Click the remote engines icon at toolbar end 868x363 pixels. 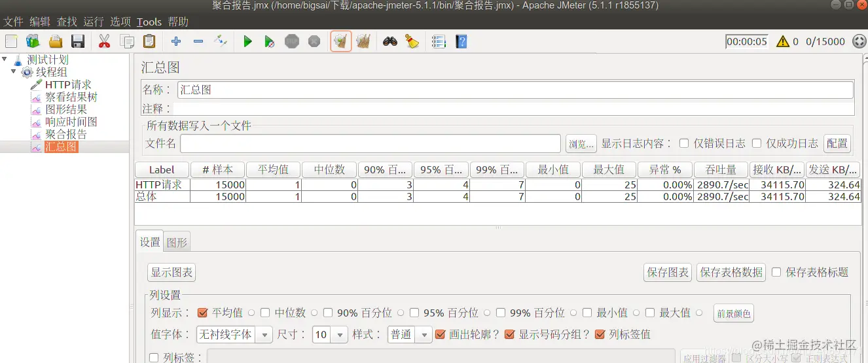tap(859, 41)
